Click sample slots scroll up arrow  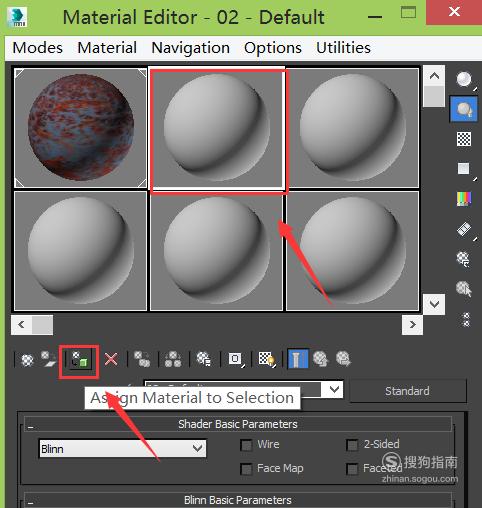(x=434, y=76)
